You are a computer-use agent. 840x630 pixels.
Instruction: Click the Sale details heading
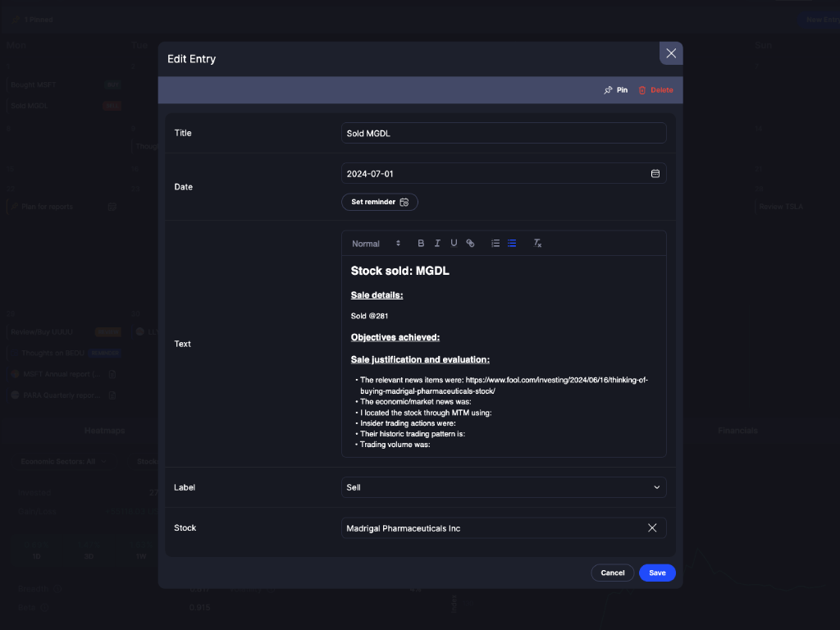click(x=377, y=295)
